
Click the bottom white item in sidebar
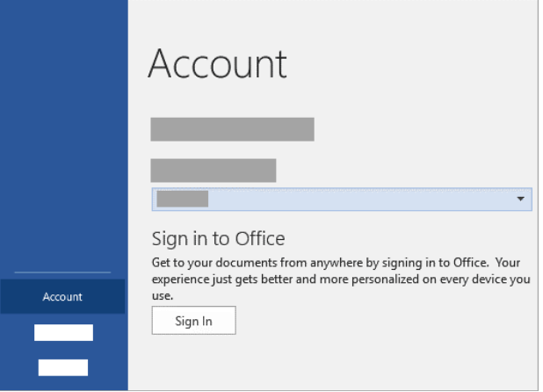click(x=62, y=367)
